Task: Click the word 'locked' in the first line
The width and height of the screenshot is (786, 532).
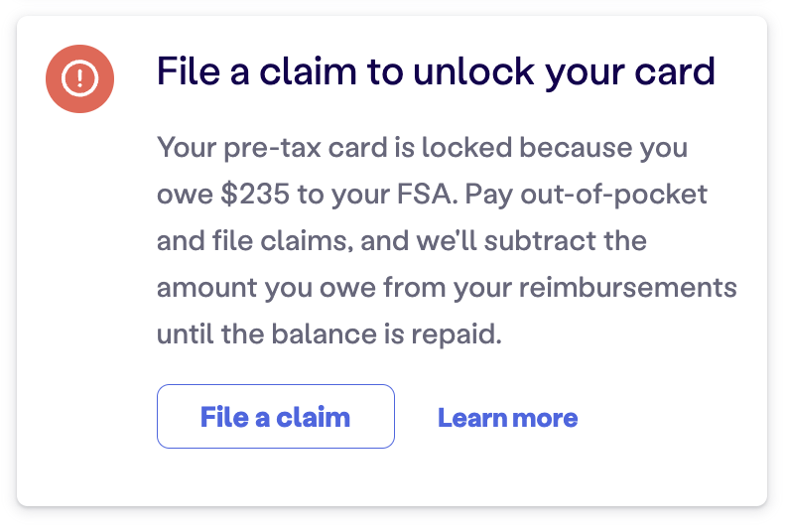Action: point(466,149)
